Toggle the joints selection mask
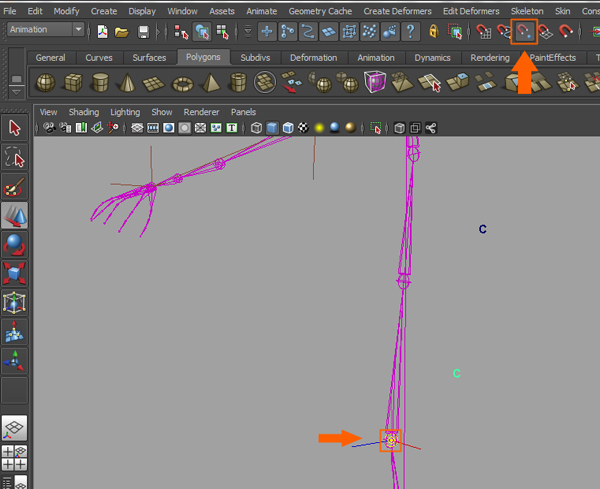This screenshot has height=489, width=600. 287,31
